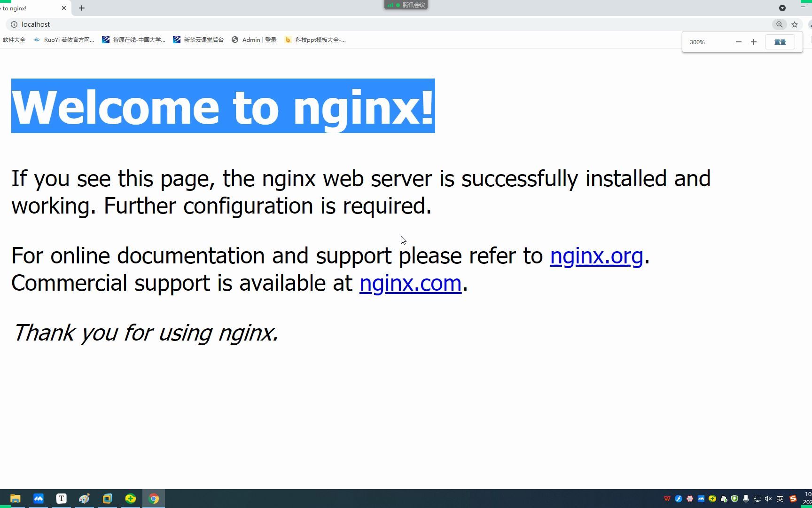Screen dimensions: 812x508
Task: Open the 新华云课堂后台 bookmark
Action: (x=198, y=40)
